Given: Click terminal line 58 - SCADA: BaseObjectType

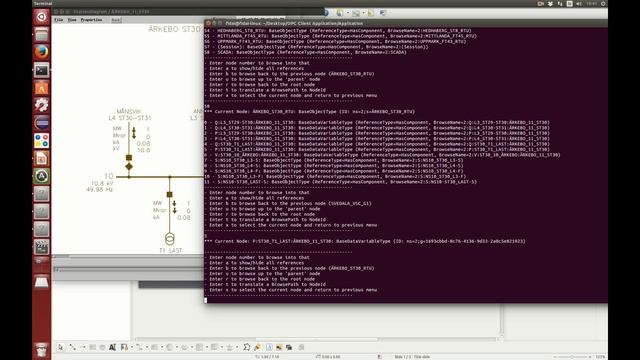Looking at the screenshot, I should (x=305, y=52).
